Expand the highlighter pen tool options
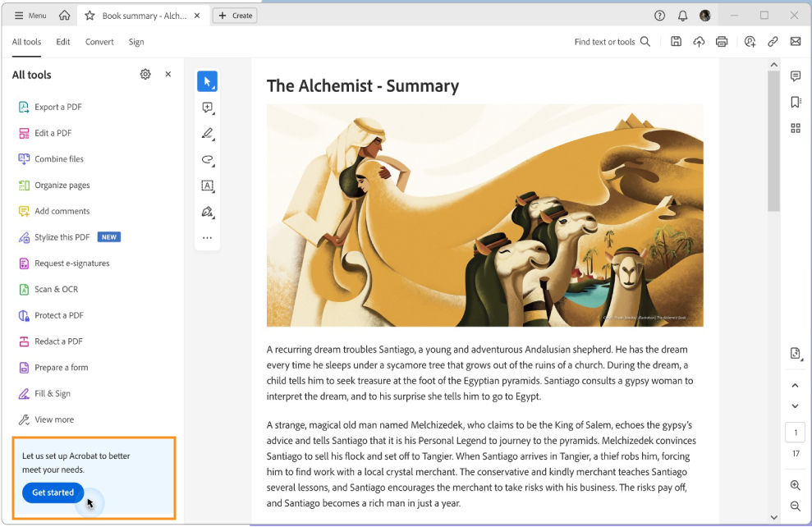Screen dimensions: 812x527 [x=207, y=134]
